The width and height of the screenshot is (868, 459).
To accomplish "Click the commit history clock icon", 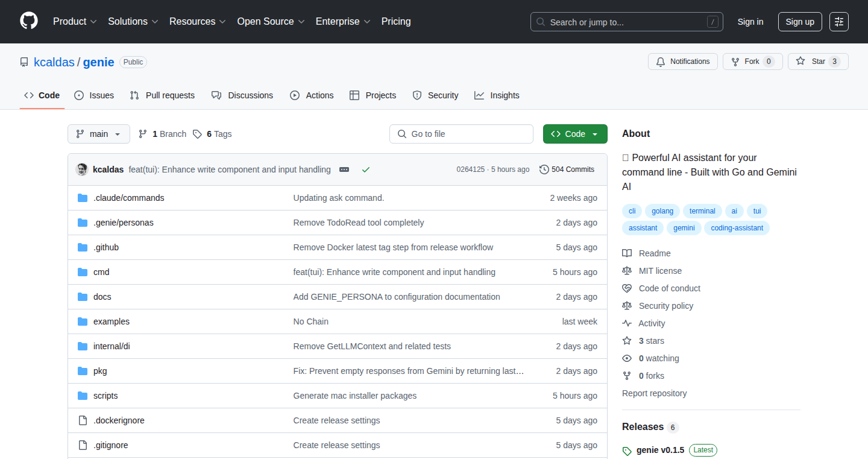I will [544, 169].
